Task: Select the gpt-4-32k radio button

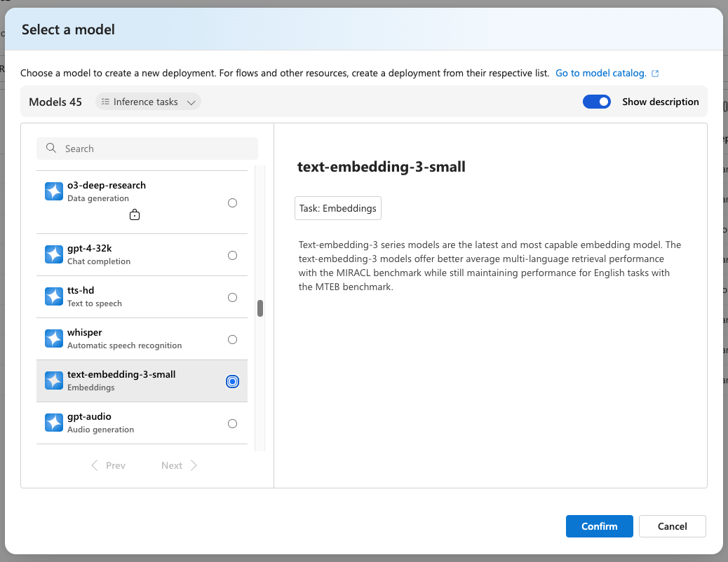Action: (233, 255)
